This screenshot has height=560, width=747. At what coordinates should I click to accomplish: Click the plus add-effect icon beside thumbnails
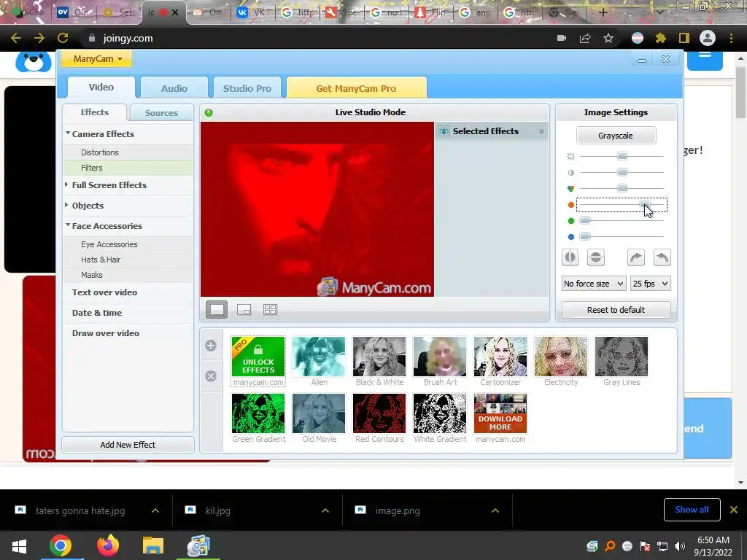[211, 346]
